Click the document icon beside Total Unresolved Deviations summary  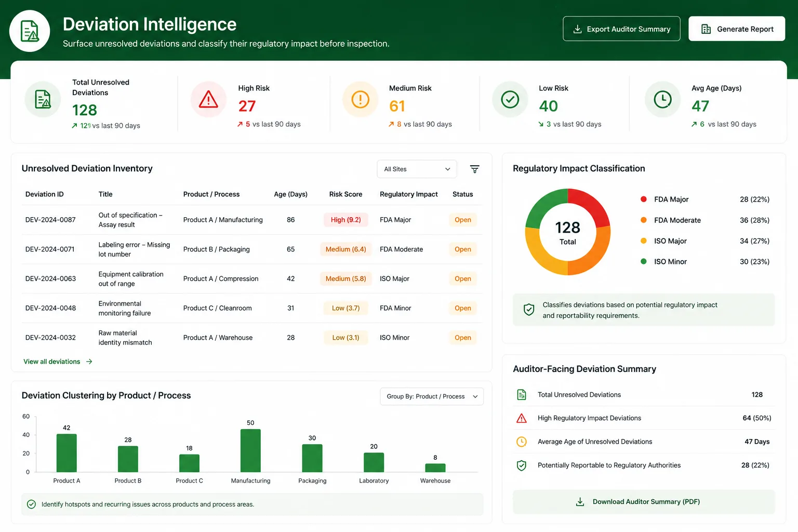click(522, 395)
